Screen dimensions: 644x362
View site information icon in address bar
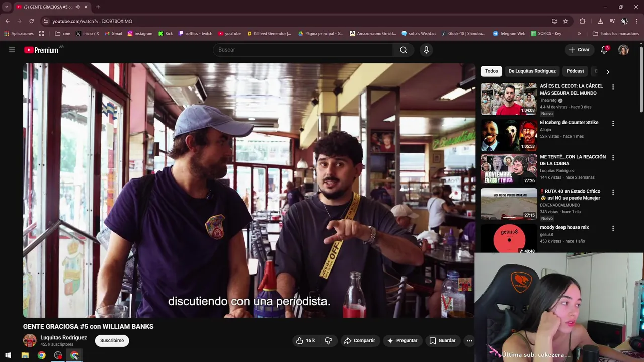46,21
